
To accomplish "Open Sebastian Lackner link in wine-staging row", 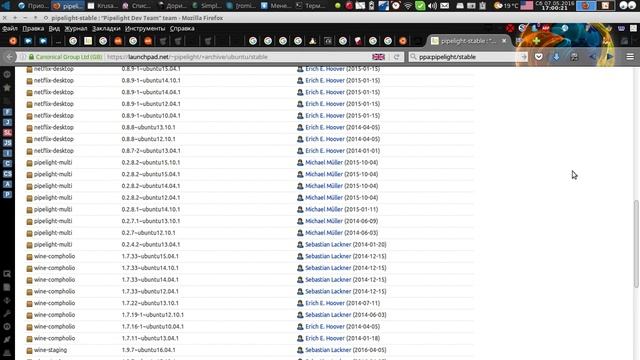I will (328, 350).
